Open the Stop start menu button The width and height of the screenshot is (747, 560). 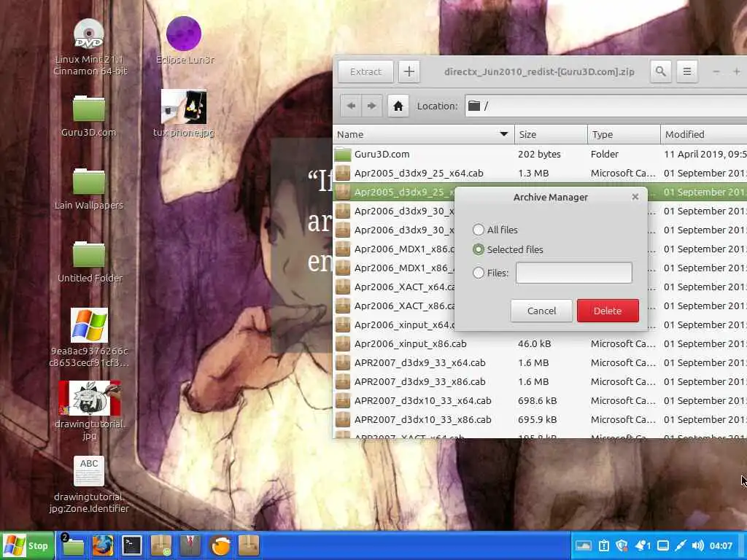pyautogui.click(x=27, y=545)
